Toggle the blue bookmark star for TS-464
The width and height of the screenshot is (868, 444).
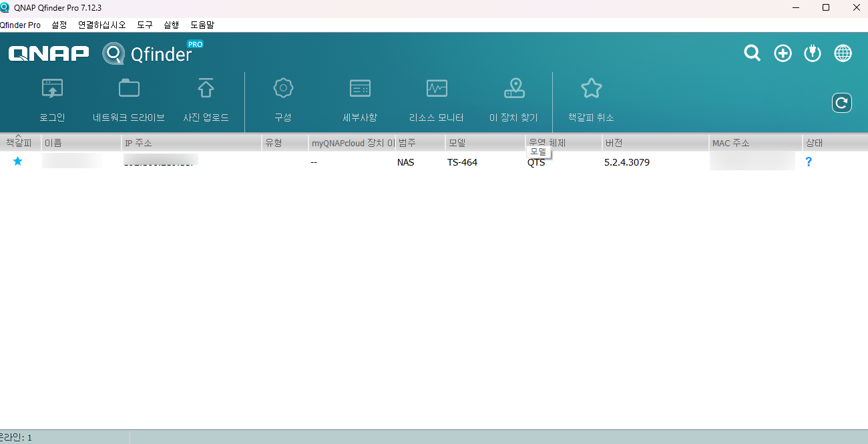18,162
